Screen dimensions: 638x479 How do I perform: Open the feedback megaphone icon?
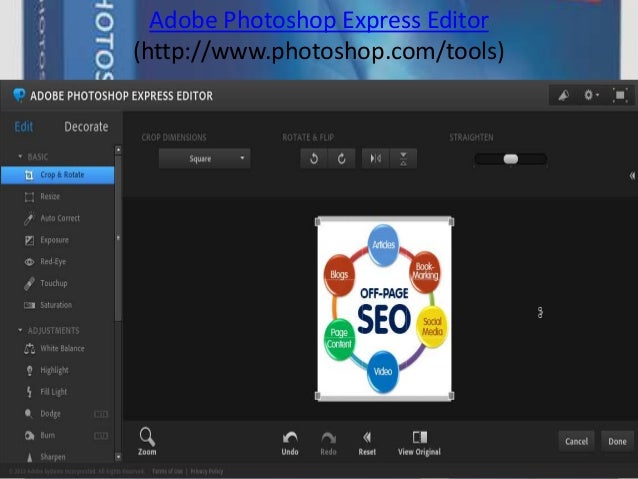coord(564,96)
